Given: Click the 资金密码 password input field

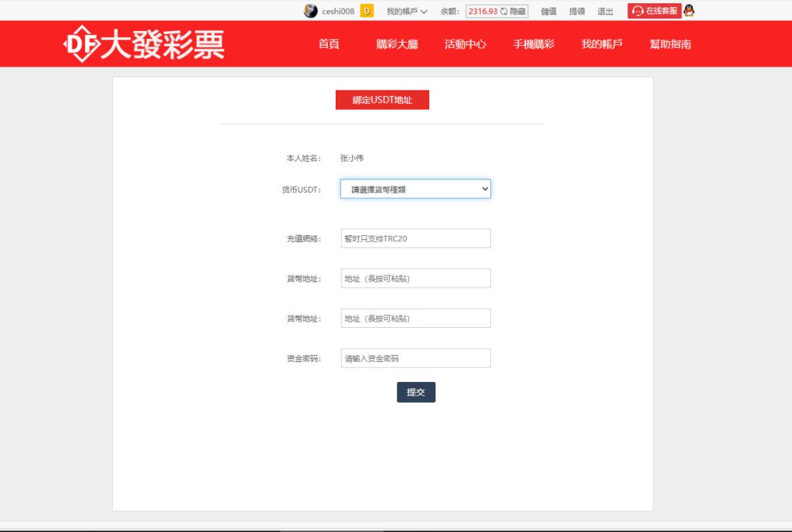Looking at the screenshot, I should [x=415, y=357].
